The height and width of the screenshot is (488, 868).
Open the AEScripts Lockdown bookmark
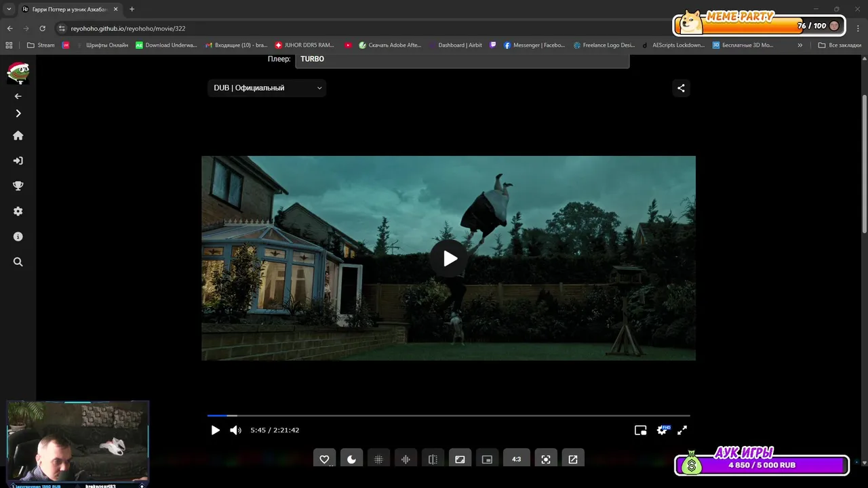tap(673, 45)
